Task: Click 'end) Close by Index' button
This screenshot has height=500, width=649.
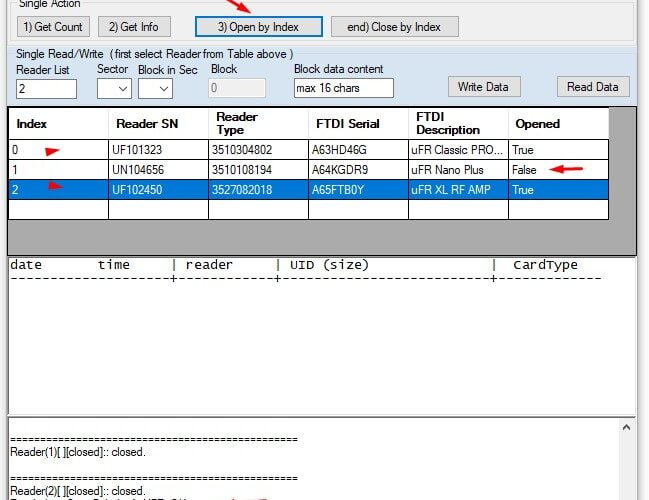Action: (x=394, y=27)
